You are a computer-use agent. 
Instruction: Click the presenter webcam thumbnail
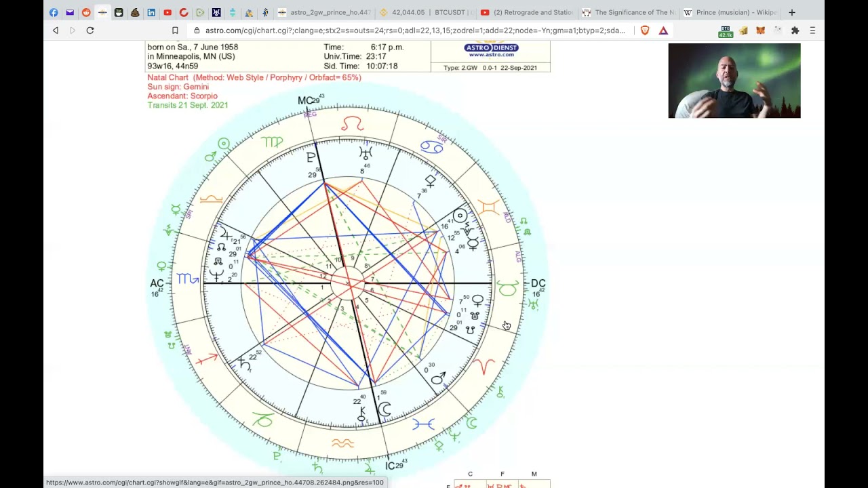734,81
